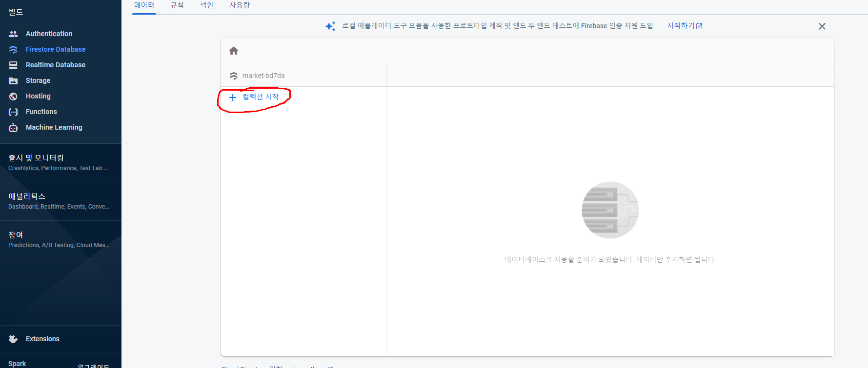Click the 데이터베이스를 사용할 준비가 message
This screenshot has width=868, height=368.
[x=610, y=260]
